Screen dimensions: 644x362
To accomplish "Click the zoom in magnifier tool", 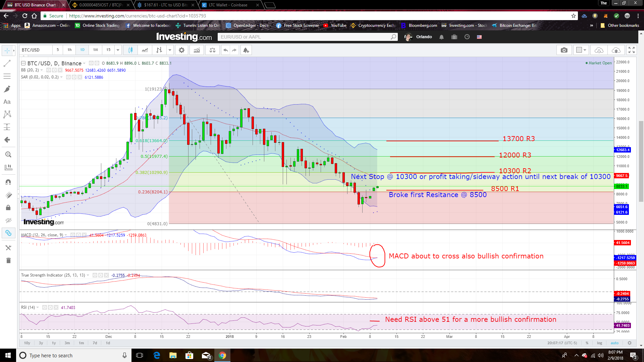I will (x=8, y=155).
